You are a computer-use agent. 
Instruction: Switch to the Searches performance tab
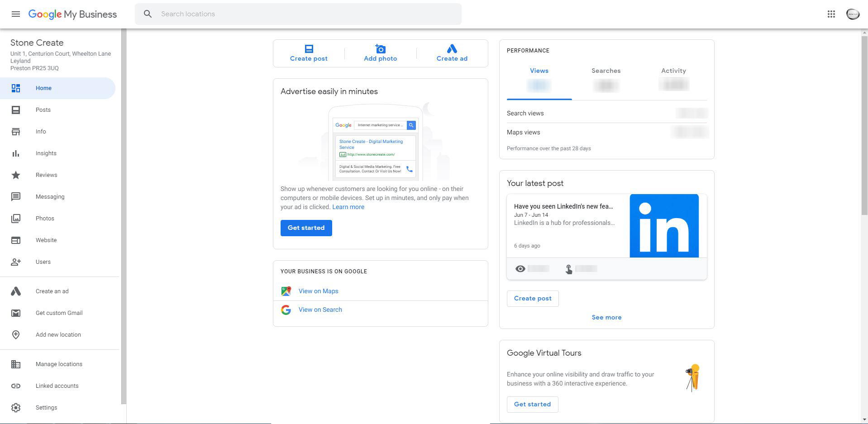coord(606,81)
